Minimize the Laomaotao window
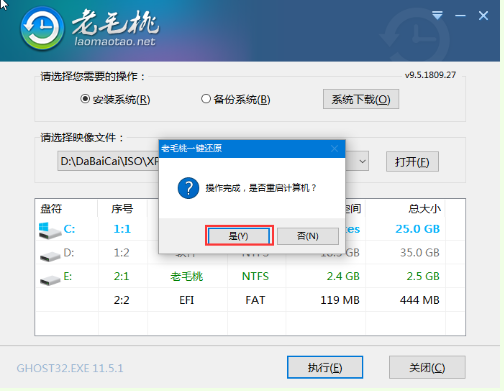Screen dimensions: 504x391 click(x=460, y=16)
